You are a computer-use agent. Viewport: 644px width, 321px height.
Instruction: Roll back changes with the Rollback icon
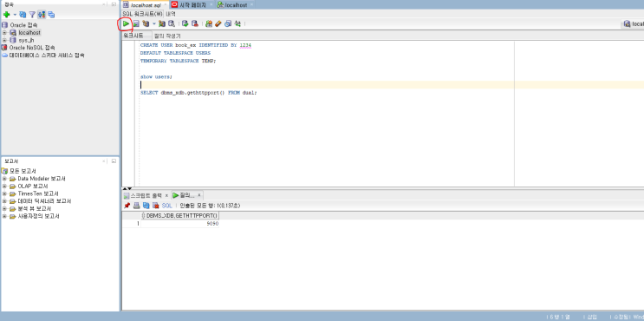(195, 23)
